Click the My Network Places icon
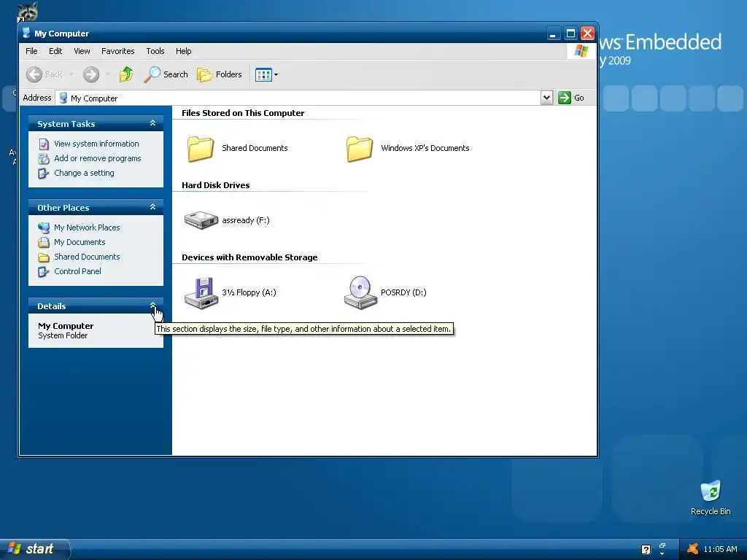This screenshot has width=747, height=560. click(43, 227)
